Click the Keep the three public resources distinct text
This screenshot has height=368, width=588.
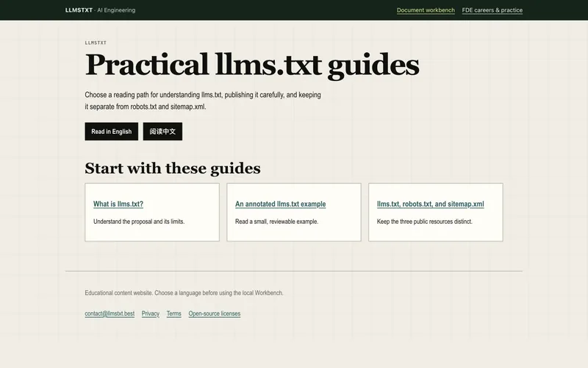coord(425,222)
